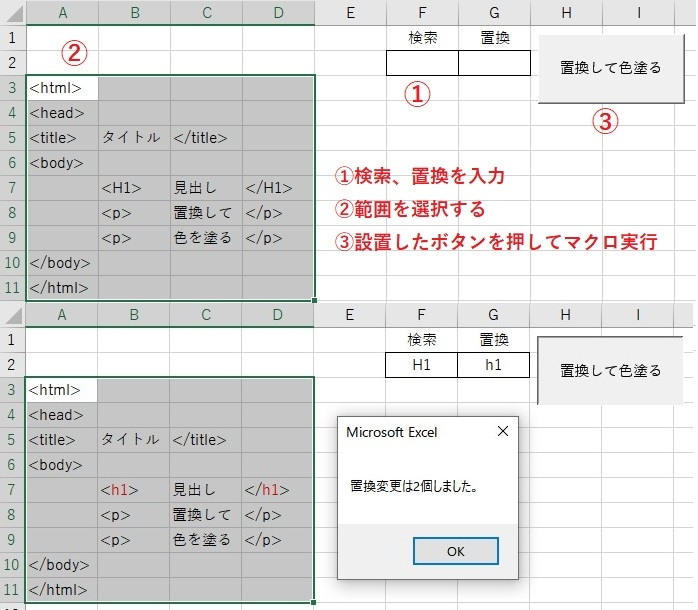Select column H header in upper sheet

point(567,13)
